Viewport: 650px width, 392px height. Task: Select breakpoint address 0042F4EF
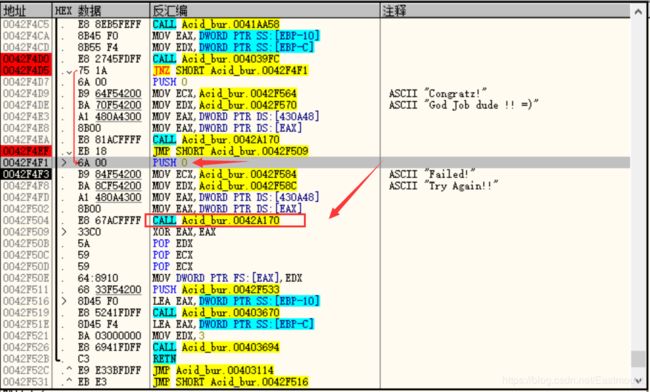click(27, 151)
